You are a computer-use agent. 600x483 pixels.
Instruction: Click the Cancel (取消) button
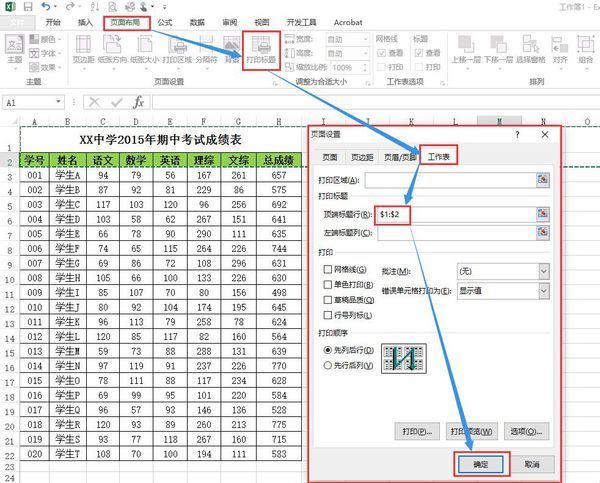[532, 464]
